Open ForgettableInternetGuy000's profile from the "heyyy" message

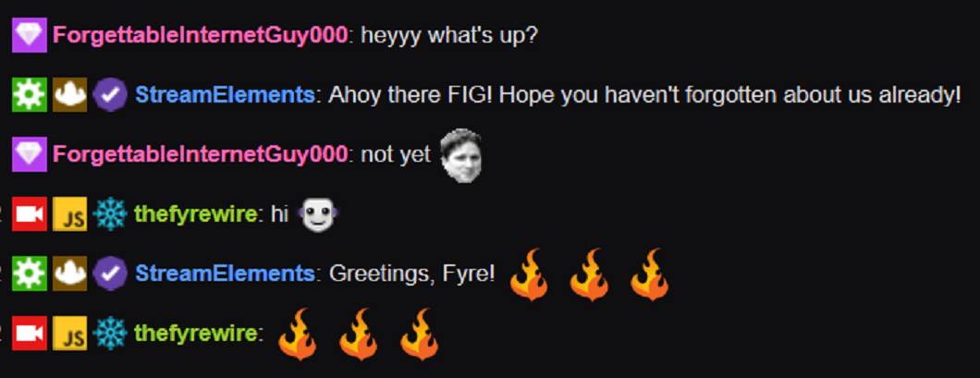(200, 36)
